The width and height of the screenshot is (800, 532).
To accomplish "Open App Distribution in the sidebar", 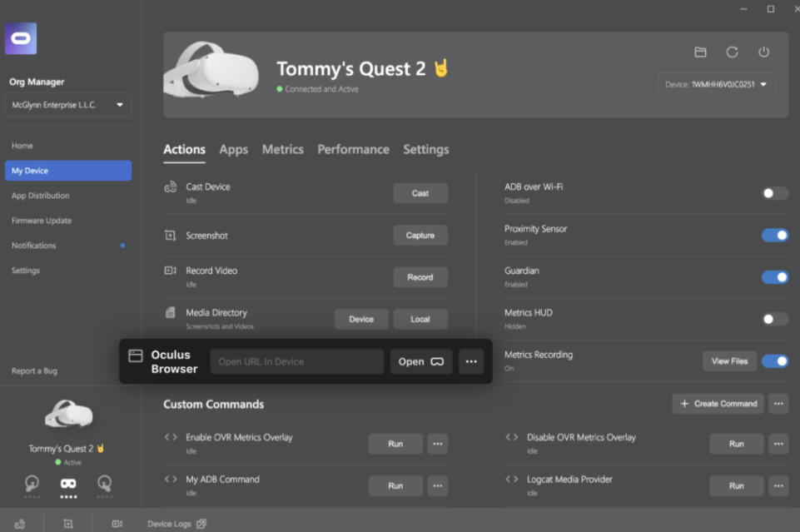I will tap(40, 196).
